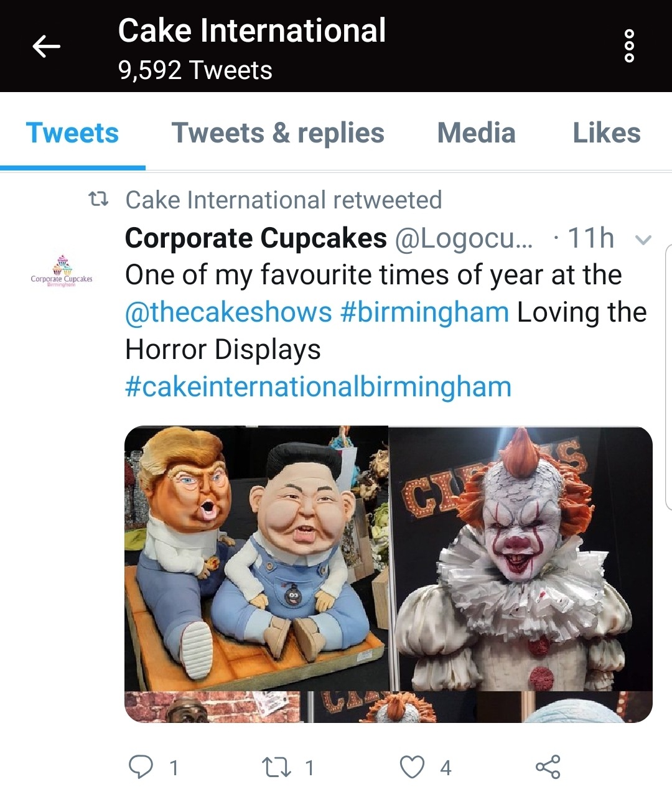672x797 pixels.
Task: Switch to the Likes tab
Action: [x=606, y=133]
